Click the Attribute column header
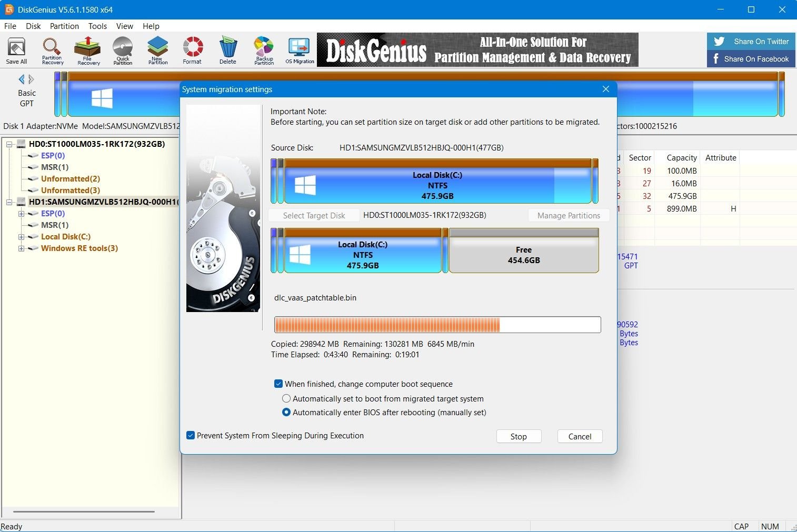Screen dimensions: 797x532 (721, 157)
